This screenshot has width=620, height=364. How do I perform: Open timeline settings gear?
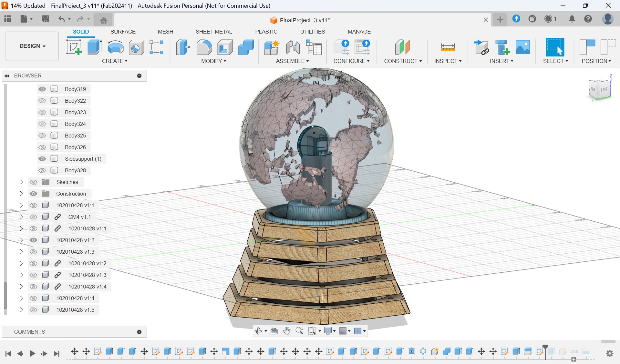pos(610,353)
